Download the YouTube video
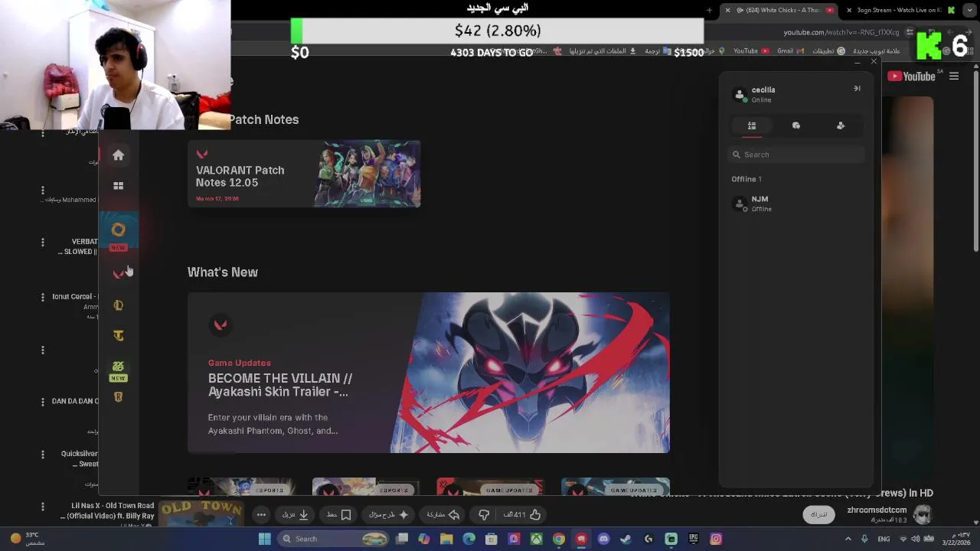 click(x=295, y=515)
